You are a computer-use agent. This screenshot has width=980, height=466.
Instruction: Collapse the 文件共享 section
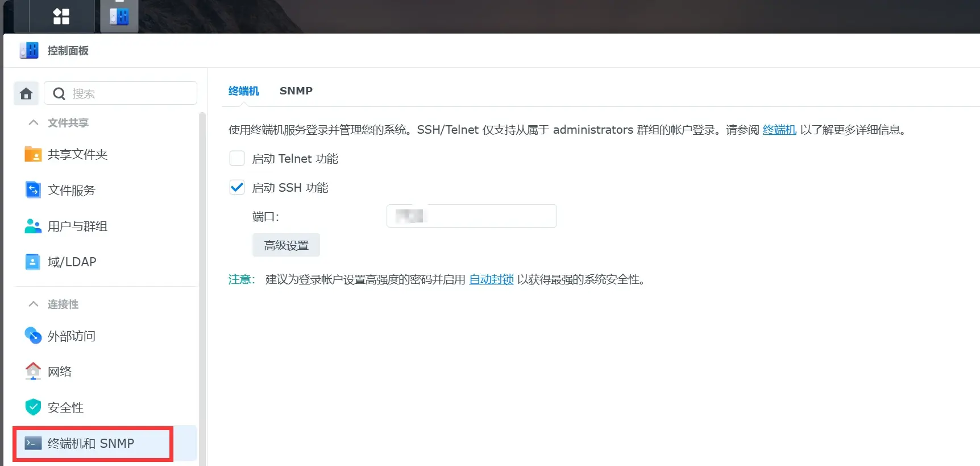click(34, 122)
